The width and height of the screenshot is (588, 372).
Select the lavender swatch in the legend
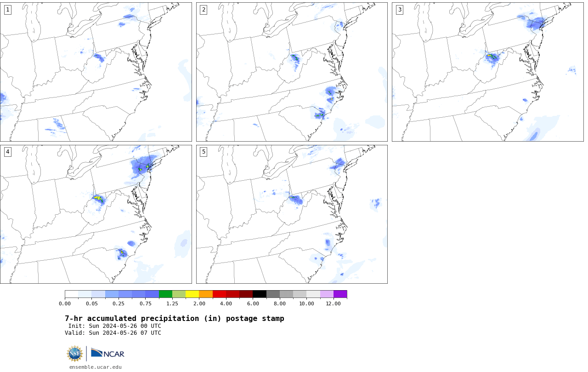tap(327, 294)
